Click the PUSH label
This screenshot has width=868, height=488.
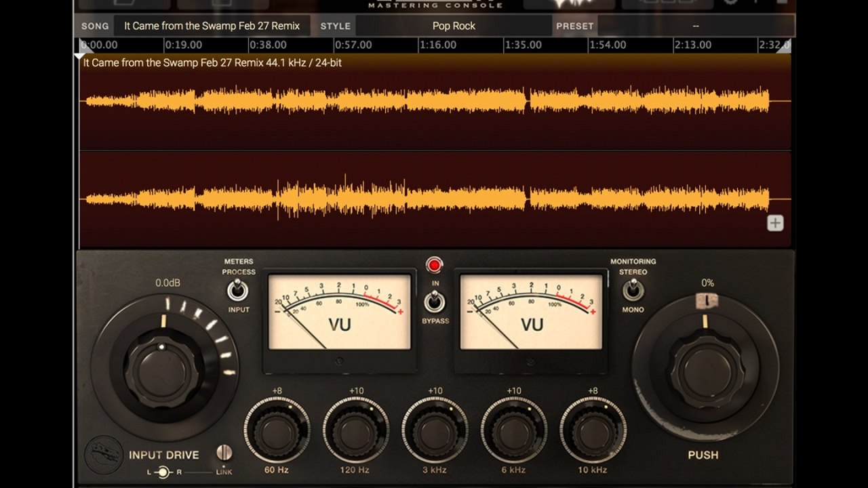[x=703, y=455]
